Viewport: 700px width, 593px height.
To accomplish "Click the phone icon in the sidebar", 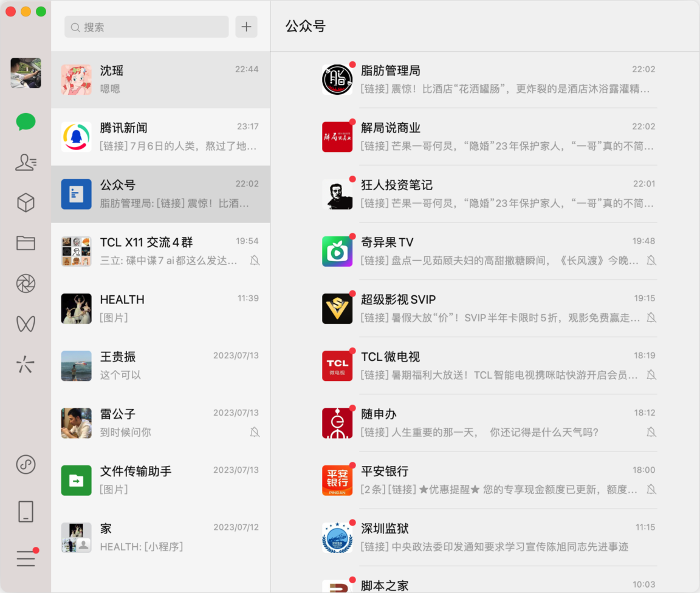I will pyautogui.click(x=26, y=512).
